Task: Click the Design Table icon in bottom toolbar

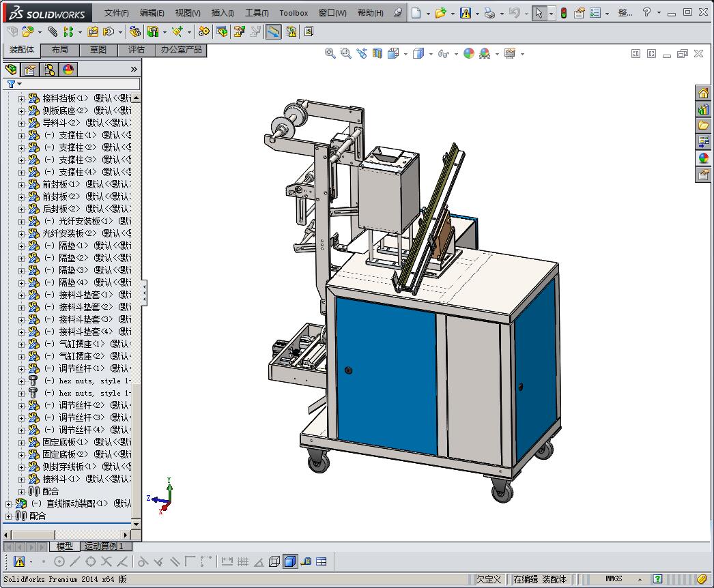Action: point(322,561)
